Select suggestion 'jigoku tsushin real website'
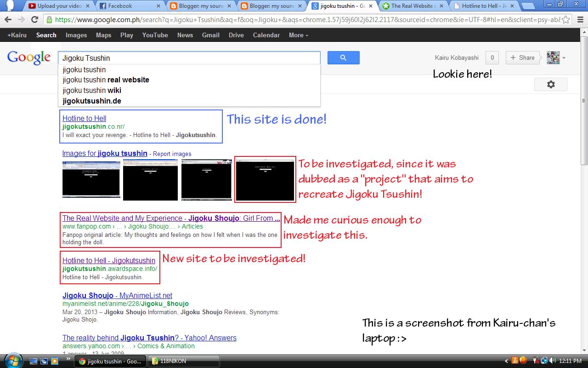This screenshot has width=588, height=368. (x=189, y=80)
